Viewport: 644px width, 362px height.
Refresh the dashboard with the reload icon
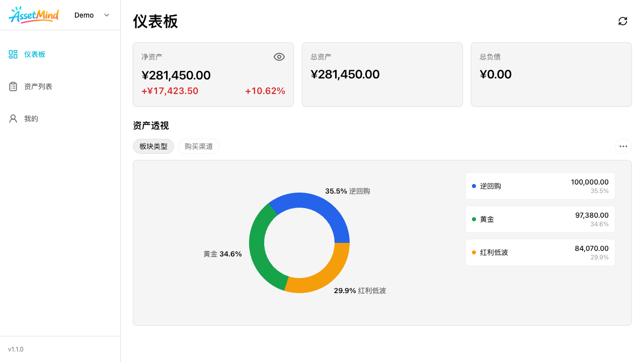pyautogui.click(x=623, y=21)
